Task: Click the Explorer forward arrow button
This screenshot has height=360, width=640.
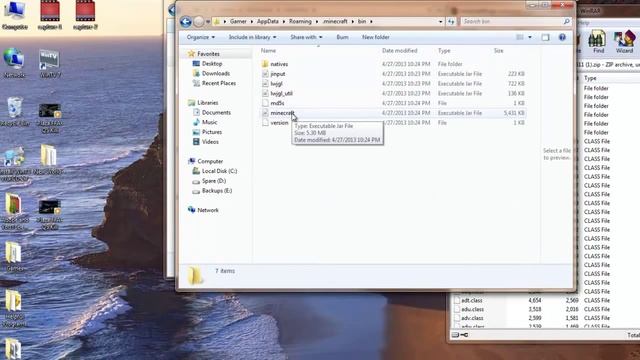Action: click(x=198, y=21)
